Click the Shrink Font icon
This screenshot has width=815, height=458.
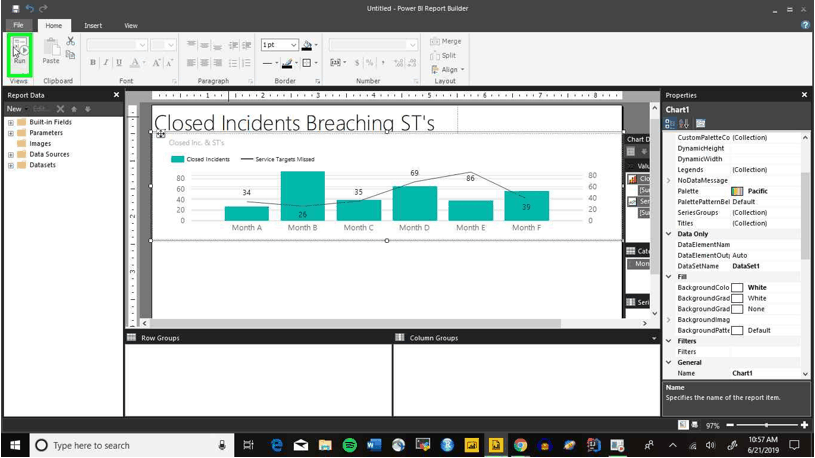[169, 63]
